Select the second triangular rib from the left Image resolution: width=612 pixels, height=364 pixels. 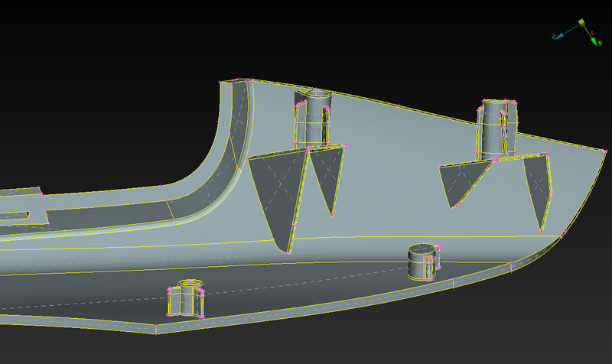point(327,176)
